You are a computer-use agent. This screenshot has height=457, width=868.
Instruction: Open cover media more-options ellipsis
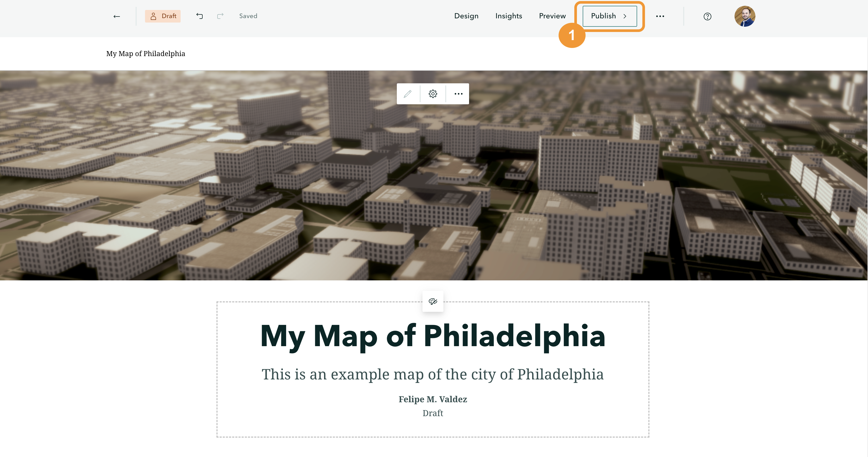pyautogui.click(x=458, y=94)
